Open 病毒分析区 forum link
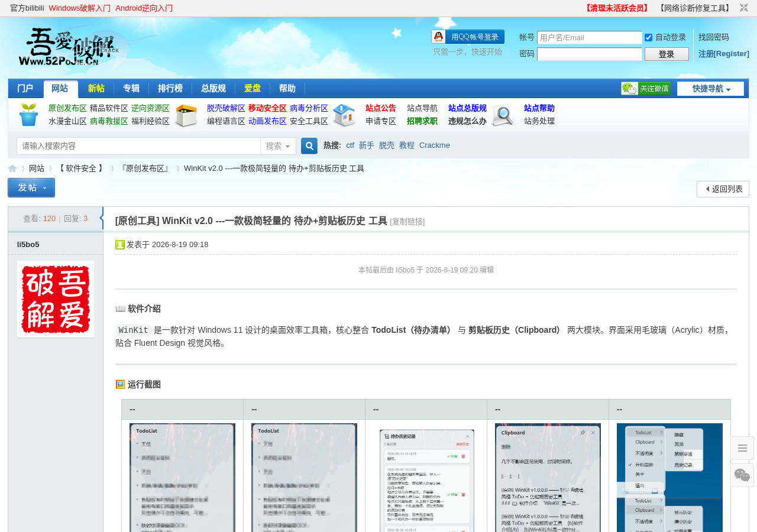757x532 pixels. click(x=309, y=108)
